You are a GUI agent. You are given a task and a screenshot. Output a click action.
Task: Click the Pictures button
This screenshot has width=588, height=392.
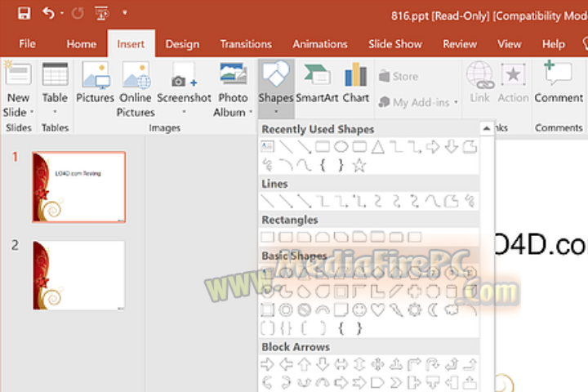coord(95,82)
